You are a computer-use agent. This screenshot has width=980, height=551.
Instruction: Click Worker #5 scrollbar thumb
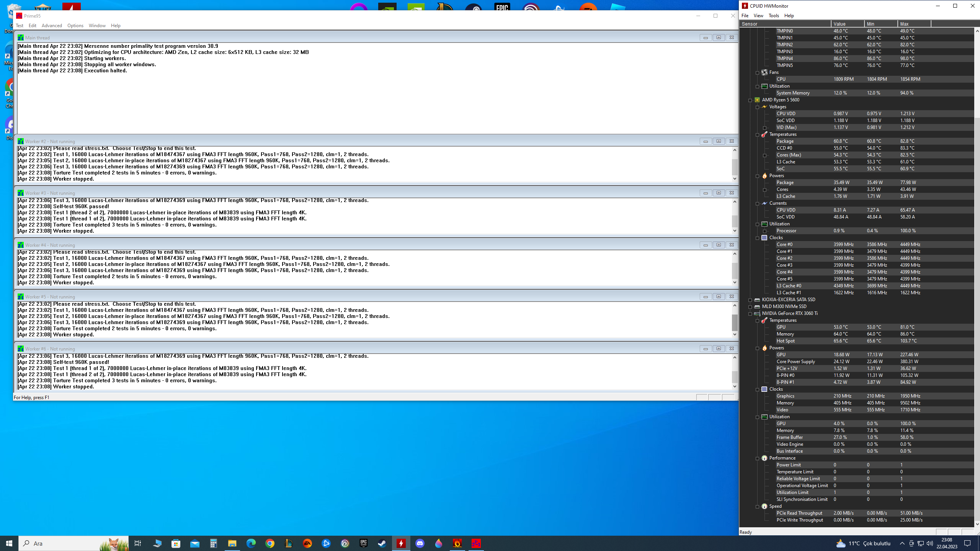(735, 323)
